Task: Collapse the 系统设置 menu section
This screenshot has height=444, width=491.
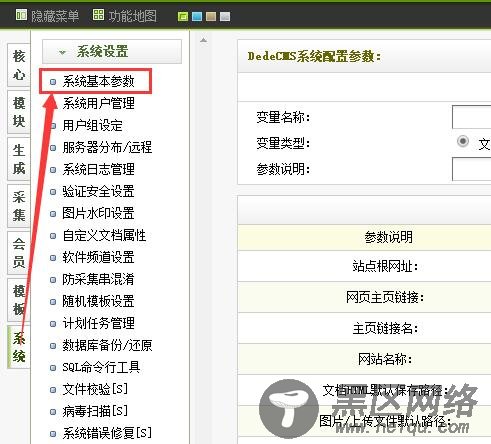Action: click(x=112, y=52)
